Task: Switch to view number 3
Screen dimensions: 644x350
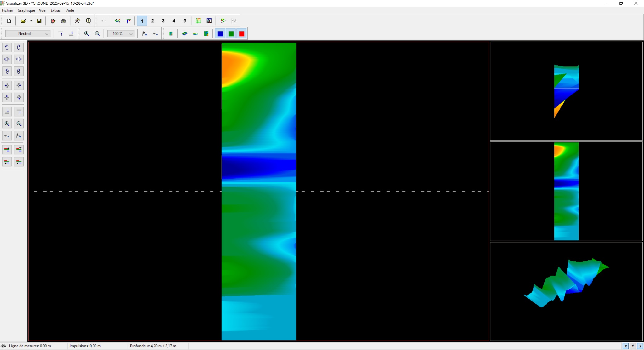Action: [163, 21]
